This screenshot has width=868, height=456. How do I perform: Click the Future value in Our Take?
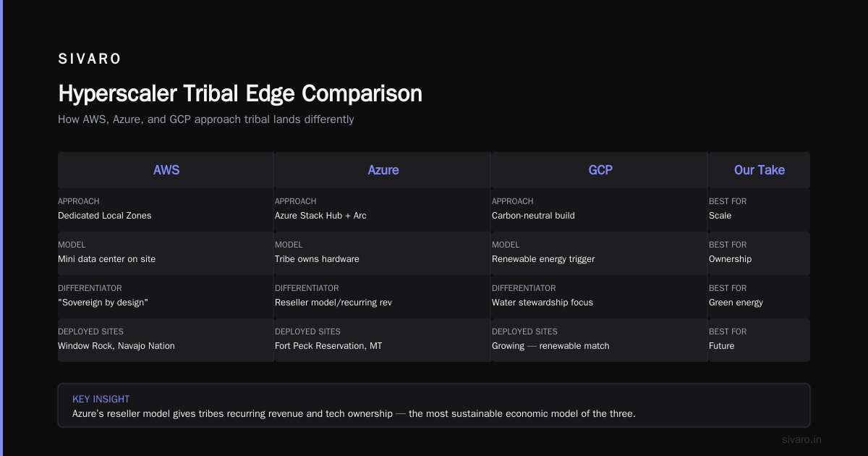coord(721,346)
